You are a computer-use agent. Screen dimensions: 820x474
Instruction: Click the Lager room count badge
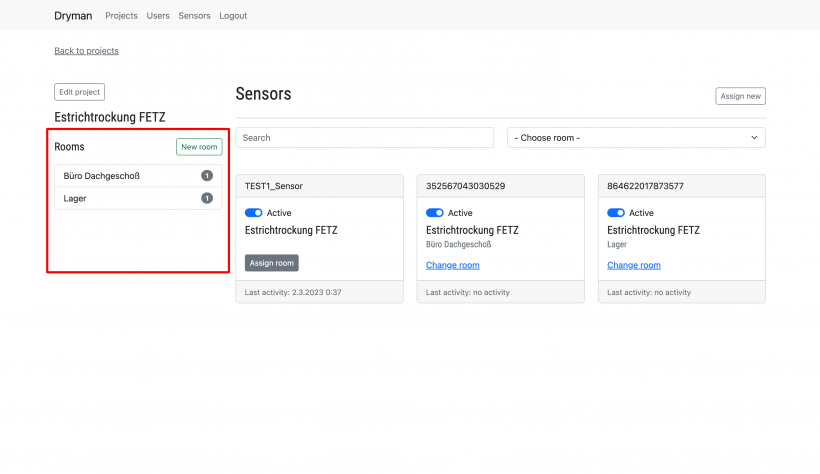(x=207, y=198)
